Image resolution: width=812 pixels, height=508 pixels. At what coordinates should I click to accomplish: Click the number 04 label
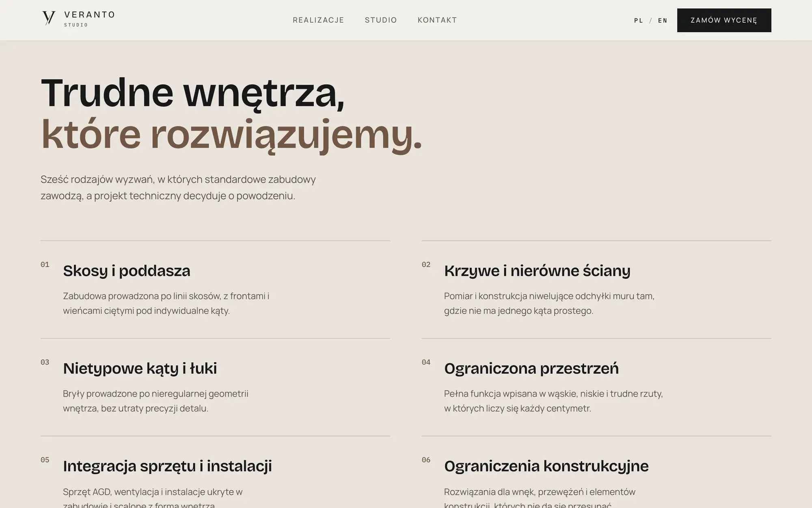tap(426, 362)
